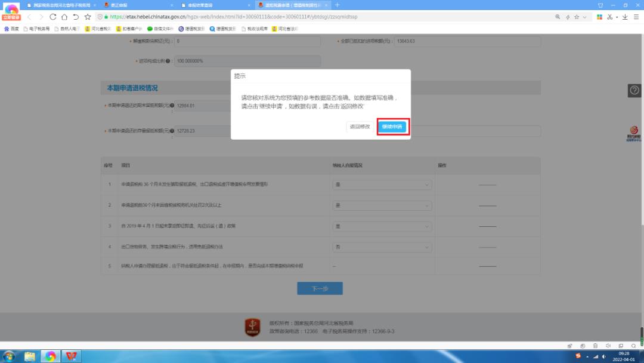The image size is (644, 363).
Task: Reload the page with the refresh icon
Action: pyautogui.click(x=52, y=17)
